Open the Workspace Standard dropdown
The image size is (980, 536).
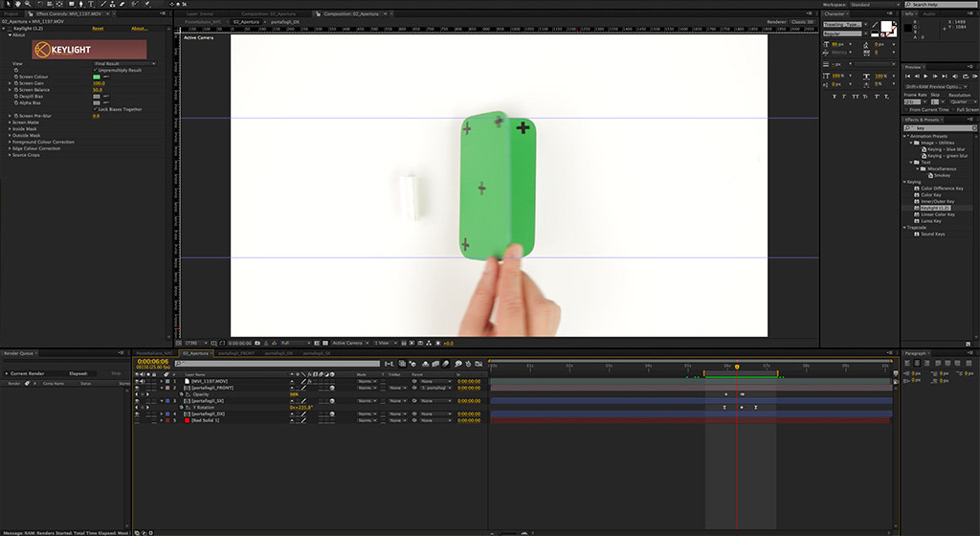pos(875,5)
